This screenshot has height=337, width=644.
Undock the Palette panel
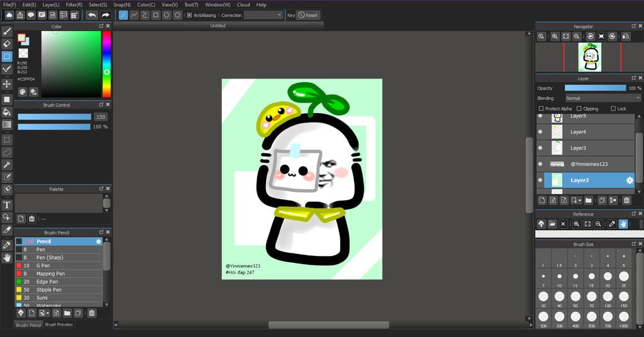[101, 189]
